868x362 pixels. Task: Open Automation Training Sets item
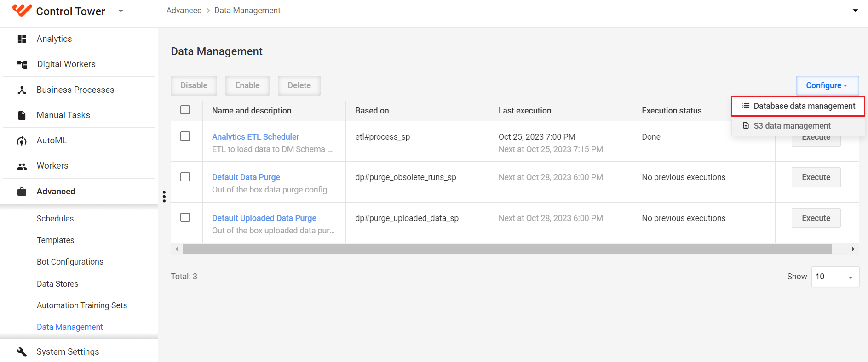point(82,305)
